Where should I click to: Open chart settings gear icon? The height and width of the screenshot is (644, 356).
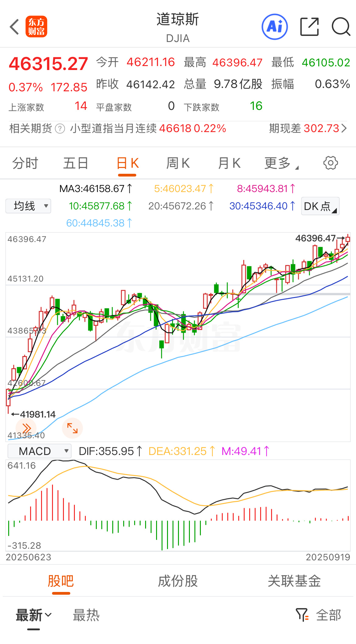(330, 163)
